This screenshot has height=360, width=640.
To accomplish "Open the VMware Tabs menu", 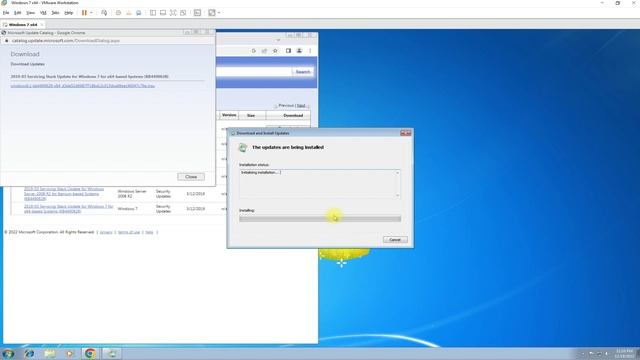I will click(x=55, y=13).
